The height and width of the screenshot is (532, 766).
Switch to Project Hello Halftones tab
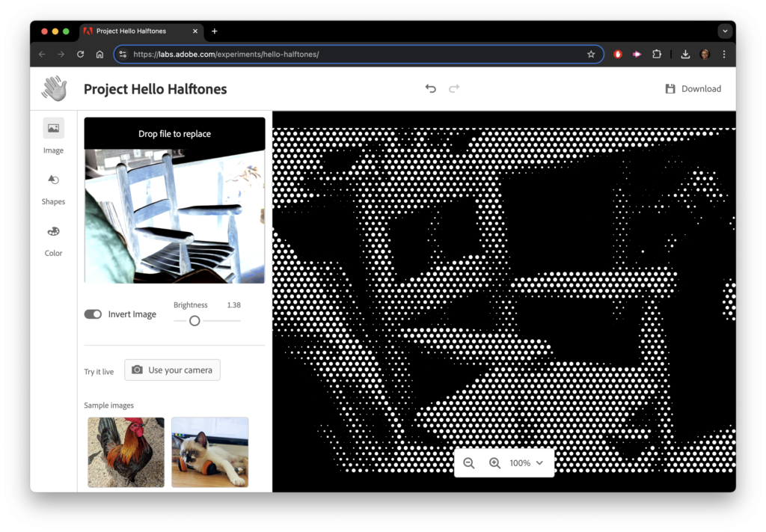click(x=141, y=31)
